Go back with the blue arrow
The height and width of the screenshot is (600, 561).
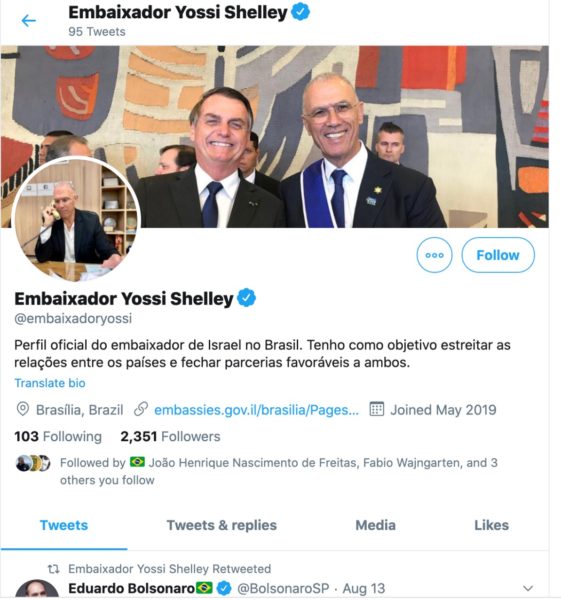coord(29,21)
